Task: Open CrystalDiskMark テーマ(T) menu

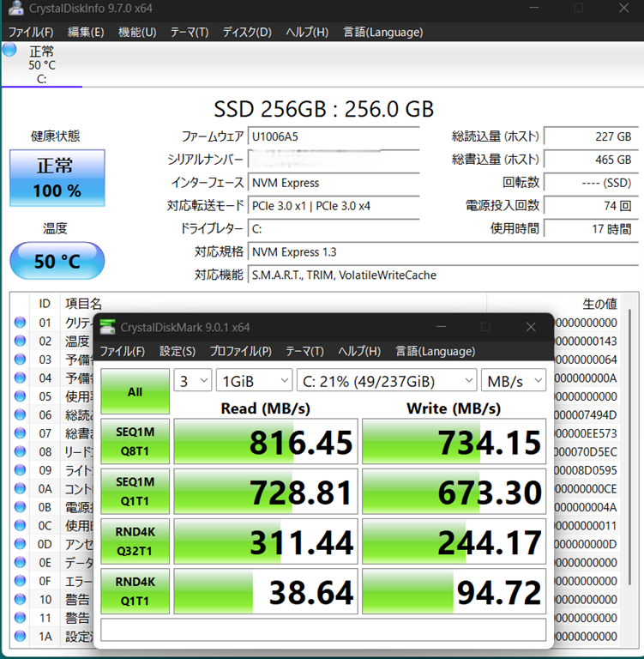Action: point(304,351)
